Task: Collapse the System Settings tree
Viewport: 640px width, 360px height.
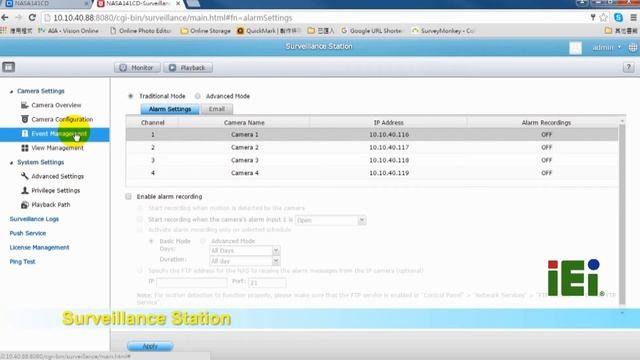Action: pos(11,163)
